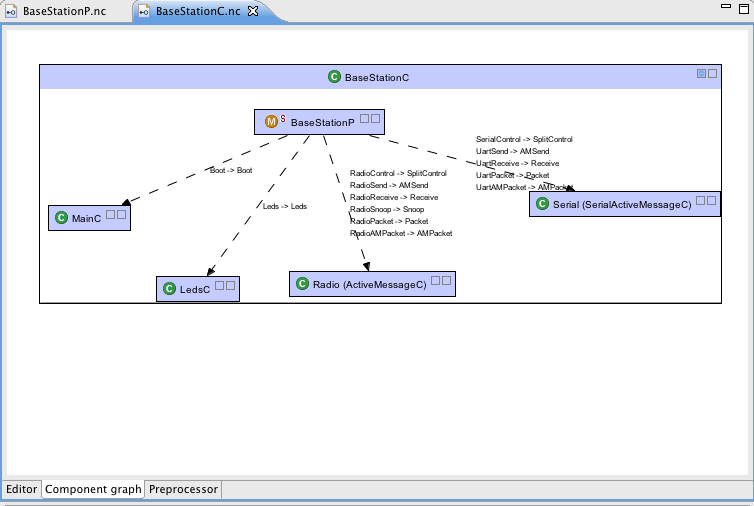Screen dimensions: 754x506
Task: Toggle second square box on Radio node
Action: point(447,280)
